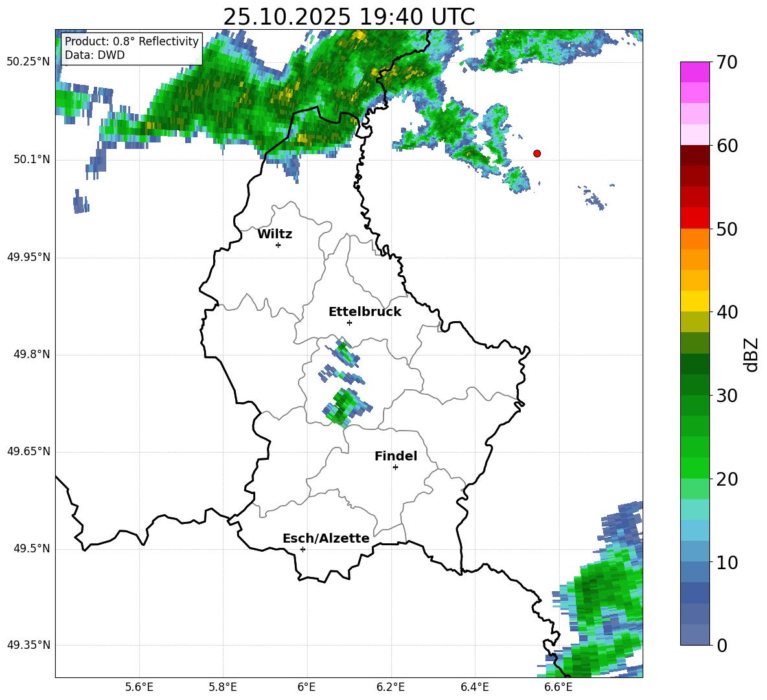Click the 50 tick on the colorbar

[x=727, y=229]
